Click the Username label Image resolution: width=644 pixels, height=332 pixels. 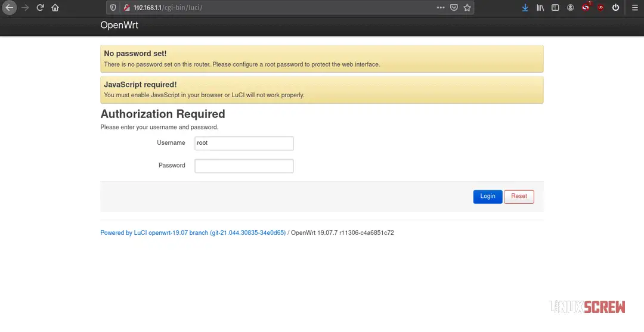pos(171,143)
